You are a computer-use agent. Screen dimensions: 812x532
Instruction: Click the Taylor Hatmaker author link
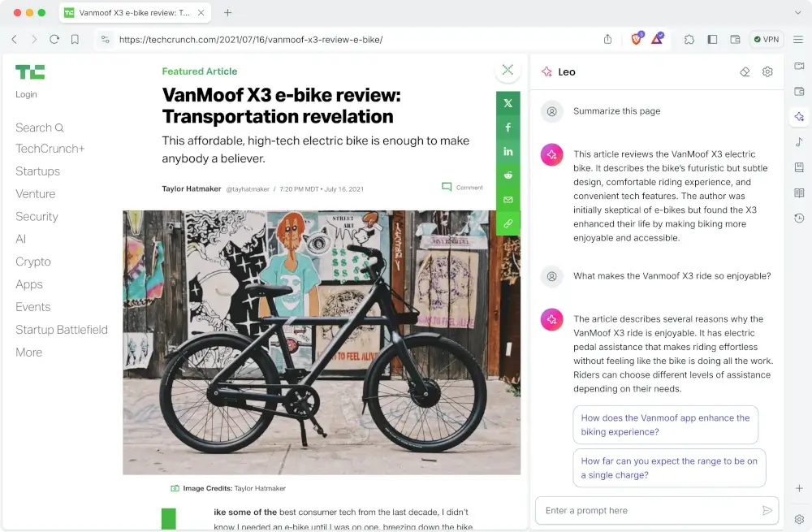click(192, 188)
